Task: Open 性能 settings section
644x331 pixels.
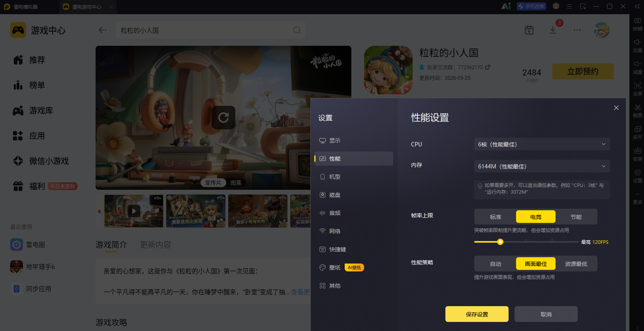Action: click(354, 159)
